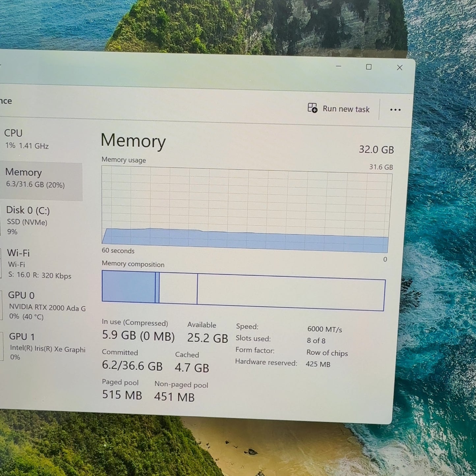This screenshot has width=476, height=476.
Task: Click the 32.0 GB memory total label
Action: [377, 150]
